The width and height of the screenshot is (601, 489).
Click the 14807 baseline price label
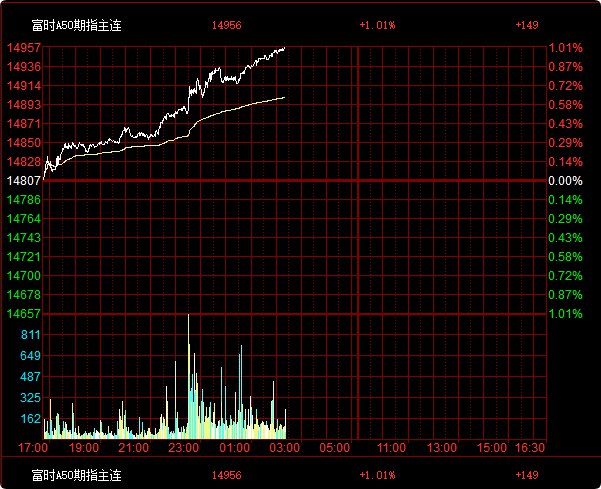(24, 181)
